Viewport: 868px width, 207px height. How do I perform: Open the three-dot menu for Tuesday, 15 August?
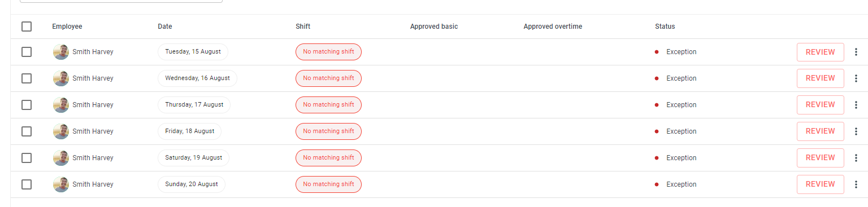[x=856, y=52]
